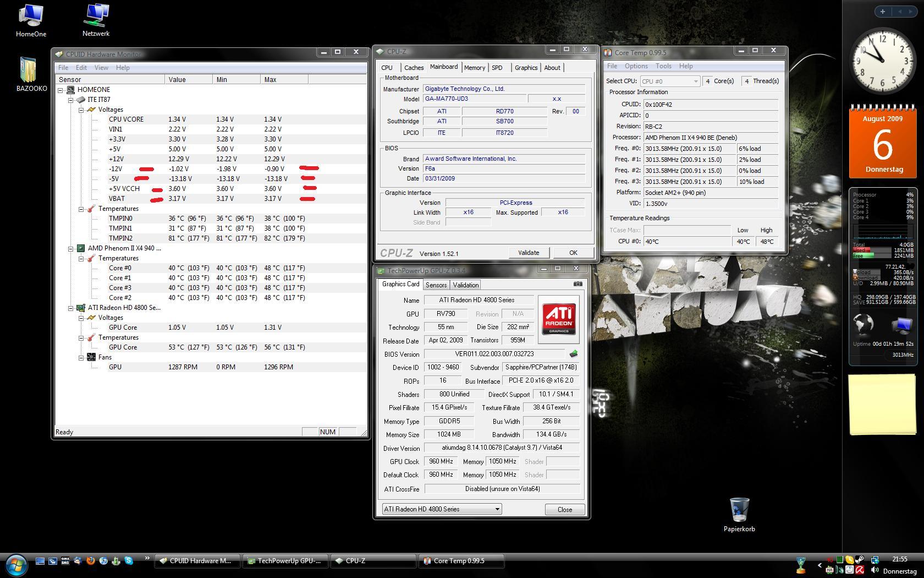Click the GA-MA770-UD3 model field in CPU-Z

474,99
